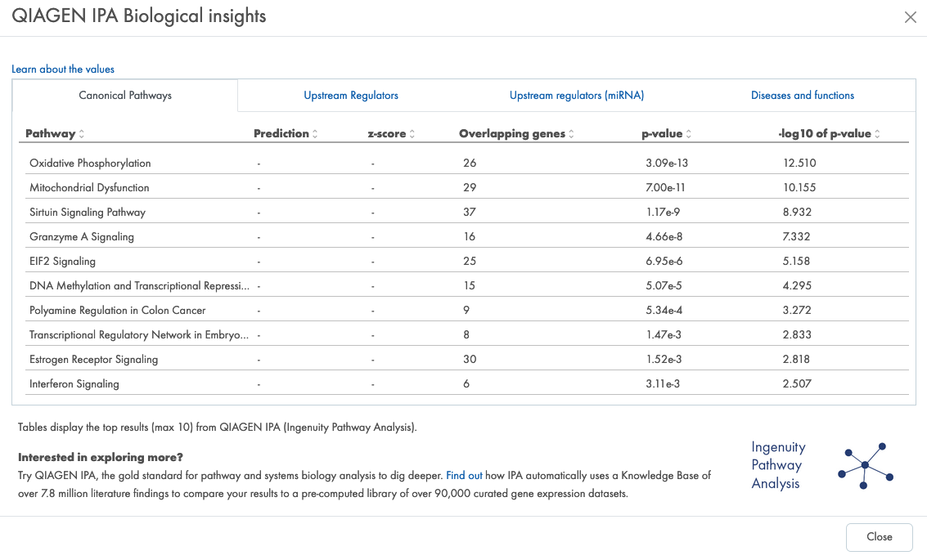
Task: Select the Sirtuin Signaling Pathway row
Action: click(466, 212)
